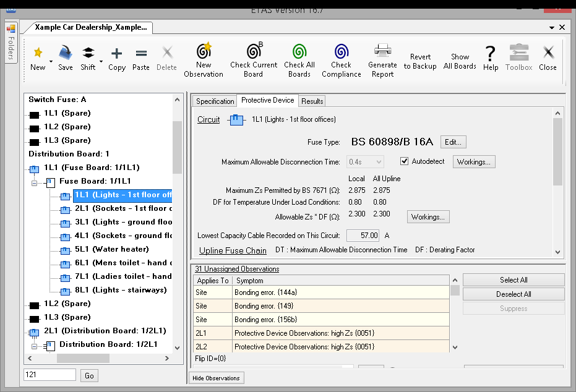
Task: Click the Paste toolbar icon
Action: click(141, 54)
